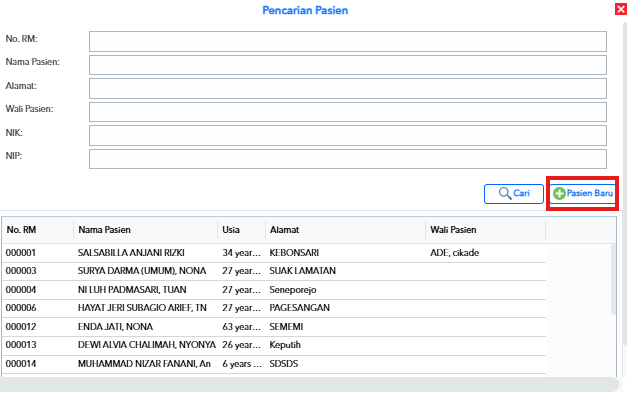Click the Cari search button
The width and height of the screenshot is (627, 396).
click(514, 194)
